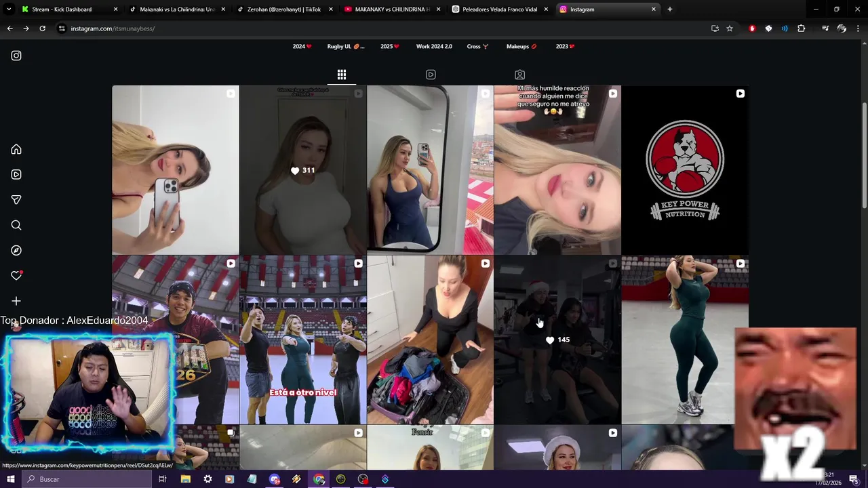Open Settings gear on taskbar
Screen dimensions: 868x488
click(208, 479)
